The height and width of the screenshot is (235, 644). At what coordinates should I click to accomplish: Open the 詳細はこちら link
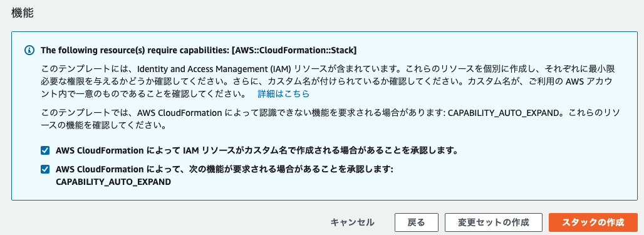click(283, 94)
